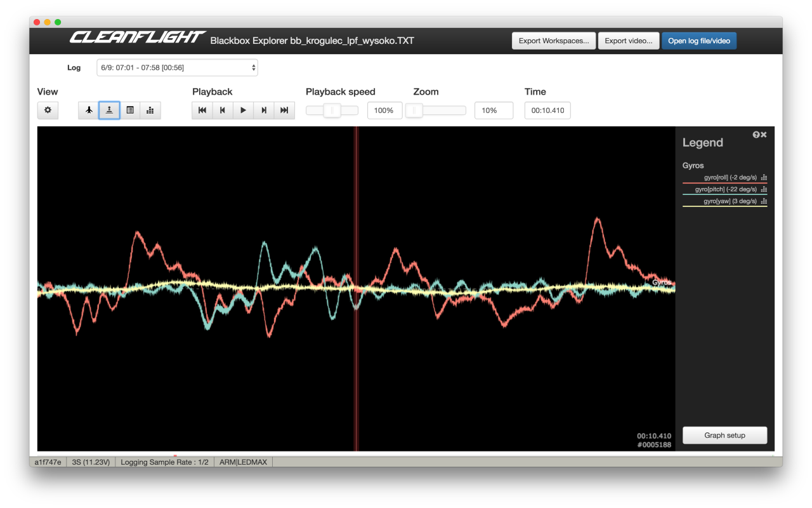Open the graph configuration gear icon
Image resolution: width=812 pixels, height=508 pixels.
pyautogui.click(x=48, y=110)
